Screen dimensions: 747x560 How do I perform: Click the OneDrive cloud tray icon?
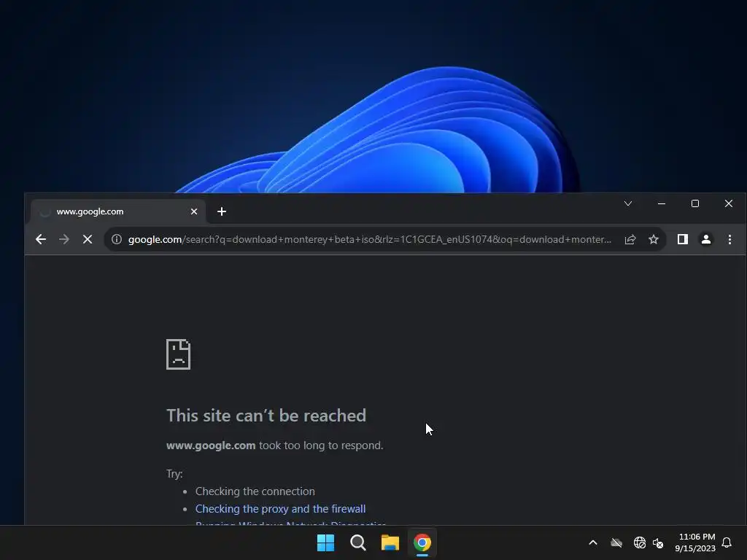click(x=616, y=542)
